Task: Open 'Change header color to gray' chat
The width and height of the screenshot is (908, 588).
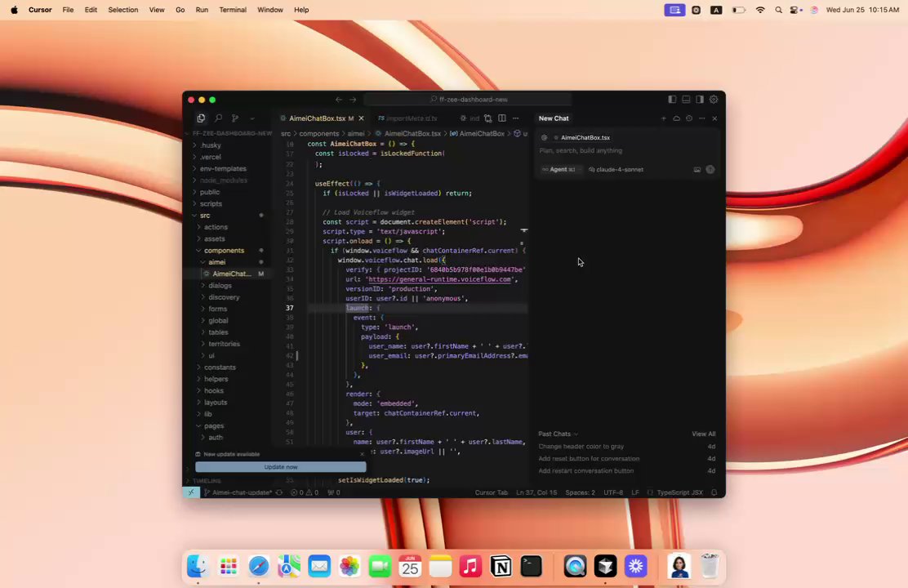Action: tap(627, 447)
